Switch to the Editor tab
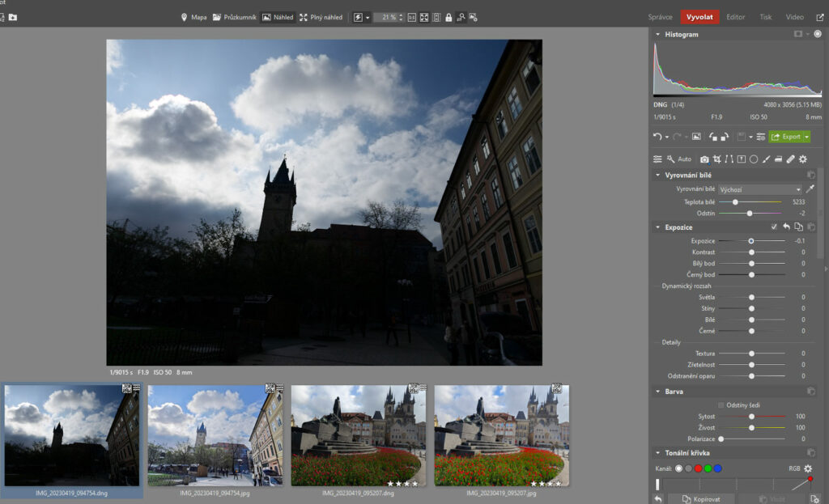The height and width of the screenshot is (504, 829). tap(735, 17)
